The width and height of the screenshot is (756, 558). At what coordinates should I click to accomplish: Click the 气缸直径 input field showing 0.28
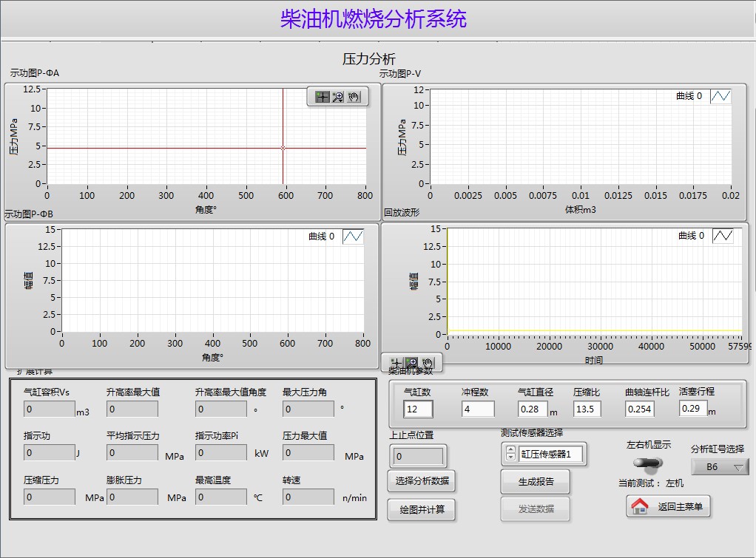pyautogui.click(x=533, y=409)
